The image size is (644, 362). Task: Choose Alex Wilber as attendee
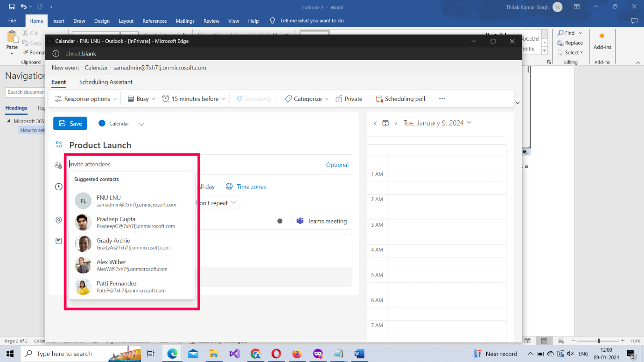(x=132, y=265)
